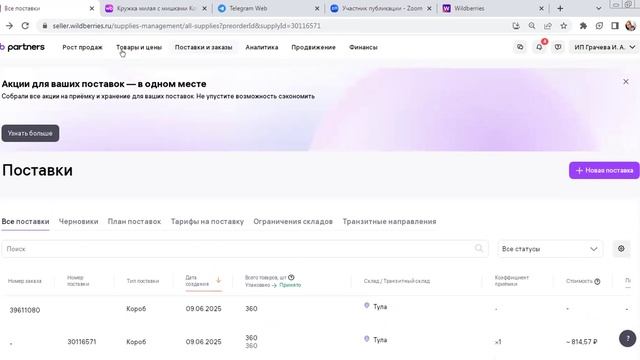This screenshot has height=360, width=640.
Task: Click Тула warehouse in row 30116571
Action: (380, 340)
